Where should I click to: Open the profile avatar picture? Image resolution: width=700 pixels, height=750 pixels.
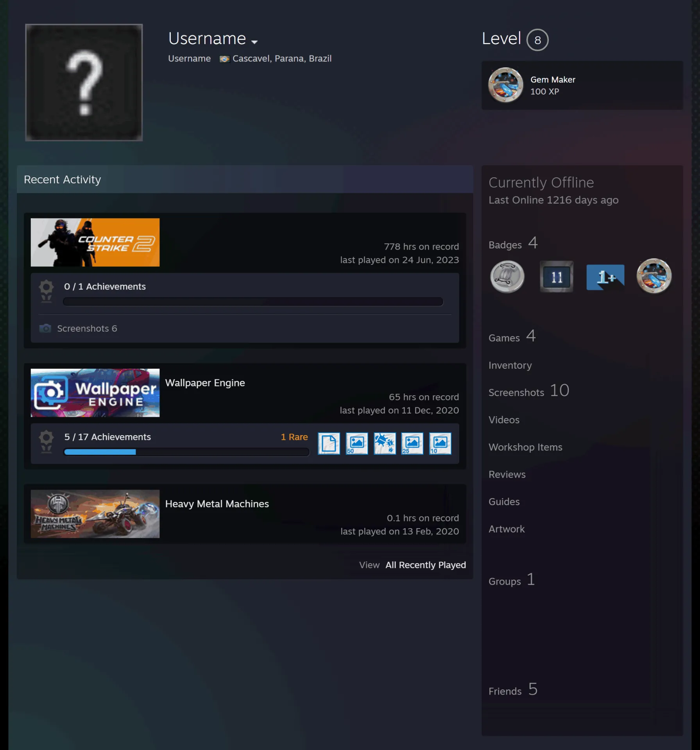tap(84, 82)
